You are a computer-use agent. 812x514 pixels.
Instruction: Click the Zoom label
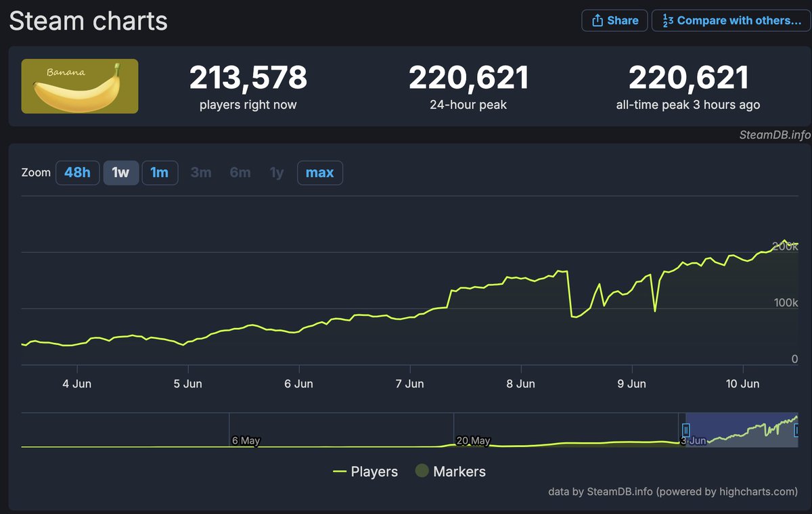click(x=36, y=172)
